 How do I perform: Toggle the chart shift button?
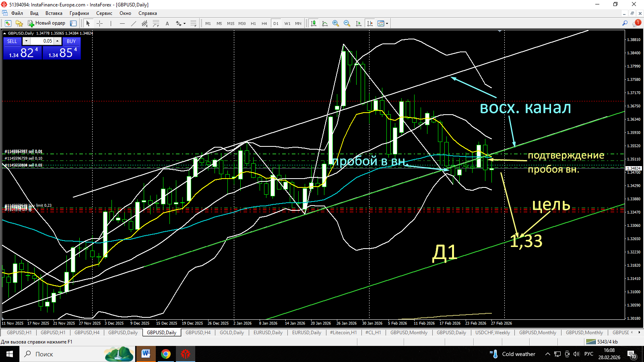click(x=369, y=23)
